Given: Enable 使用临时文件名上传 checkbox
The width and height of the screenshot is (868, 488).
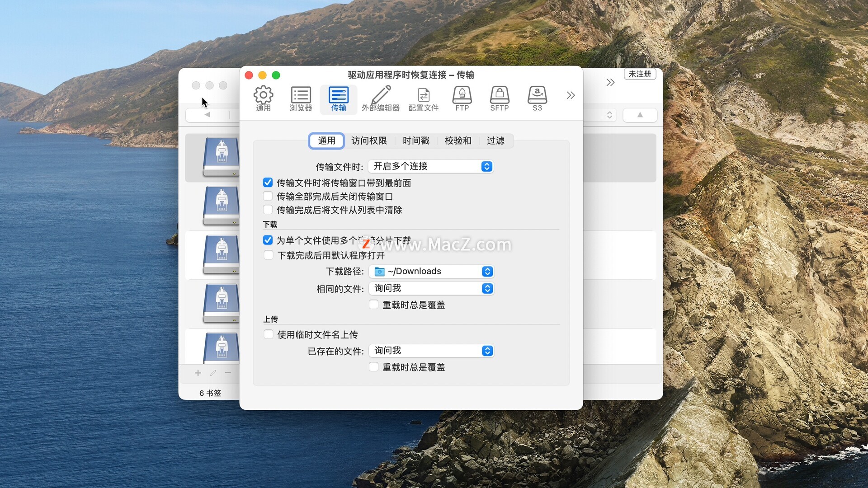Looking at the screenshot, I should click(x=269, y=334).
